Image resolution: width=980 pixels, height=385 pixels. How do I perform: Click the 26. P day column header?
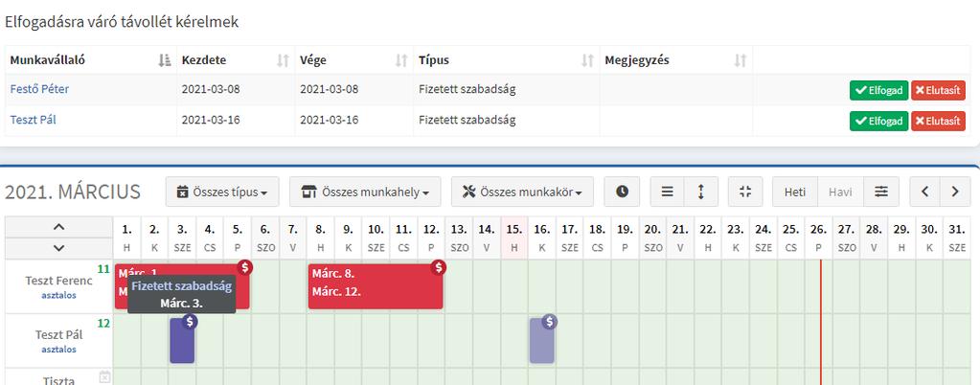tap(819, 238)
